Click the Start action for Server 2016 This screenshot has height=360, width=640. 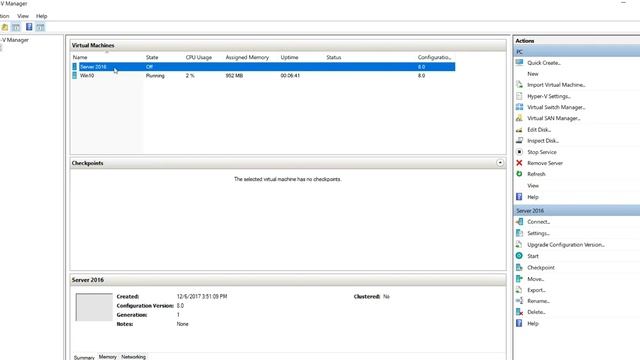[x=533, y=256]
